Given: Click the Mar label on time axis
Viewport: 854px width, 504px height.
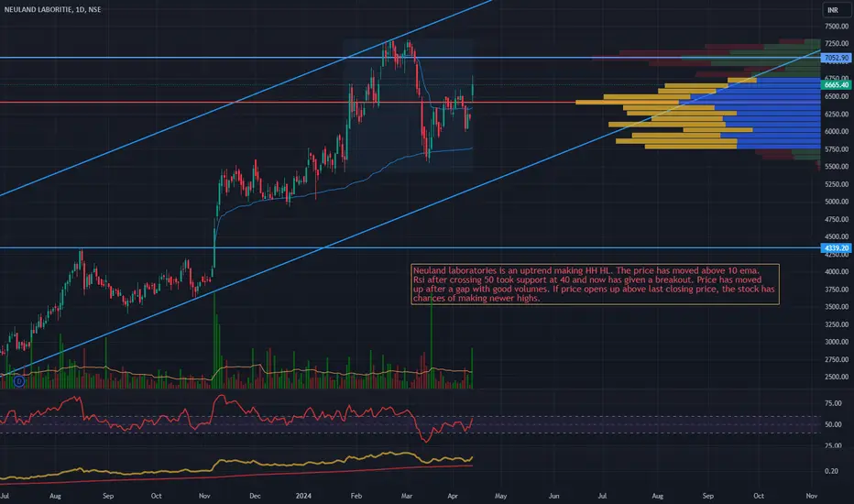Looking at the screenshot, I should click(406, 496).
